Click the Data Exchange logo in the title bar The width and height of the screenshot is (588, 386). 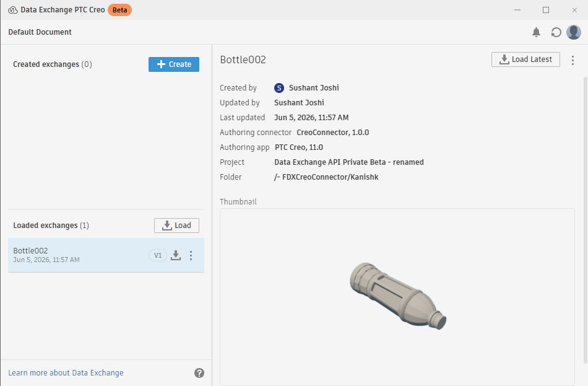tap(13, 10)
